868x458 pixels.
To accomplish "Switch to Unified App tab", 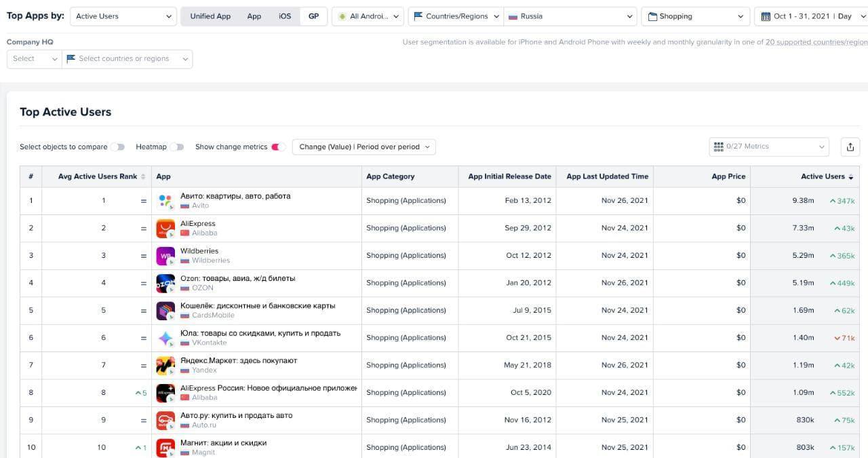I will pos(210,16).
